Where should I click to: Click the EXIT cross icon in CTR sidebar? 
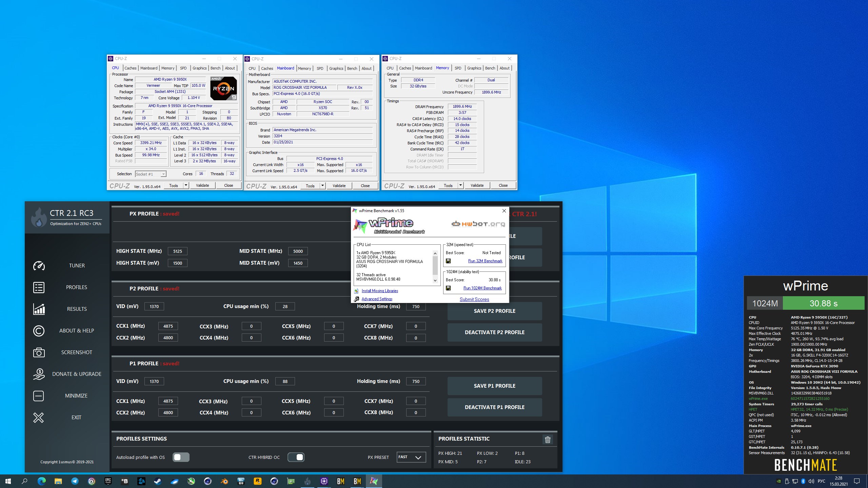39,418
